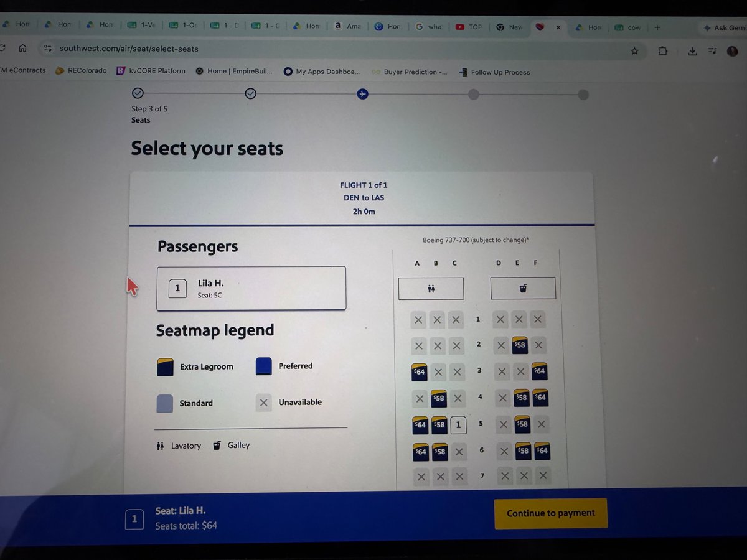Click the fifth step progress circle
The image size is (747, 560).
pyautogui.click(x=583, y=95)
